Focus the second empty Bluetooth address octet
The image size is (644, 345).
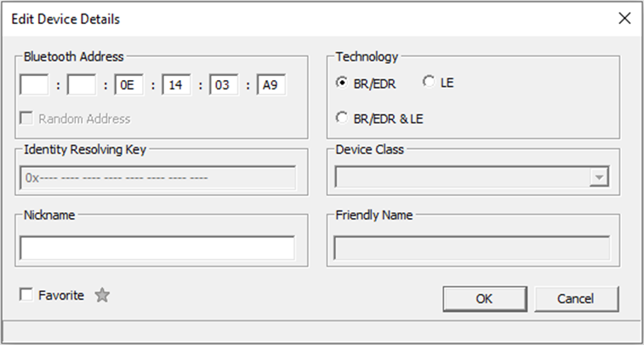(82, 85)
